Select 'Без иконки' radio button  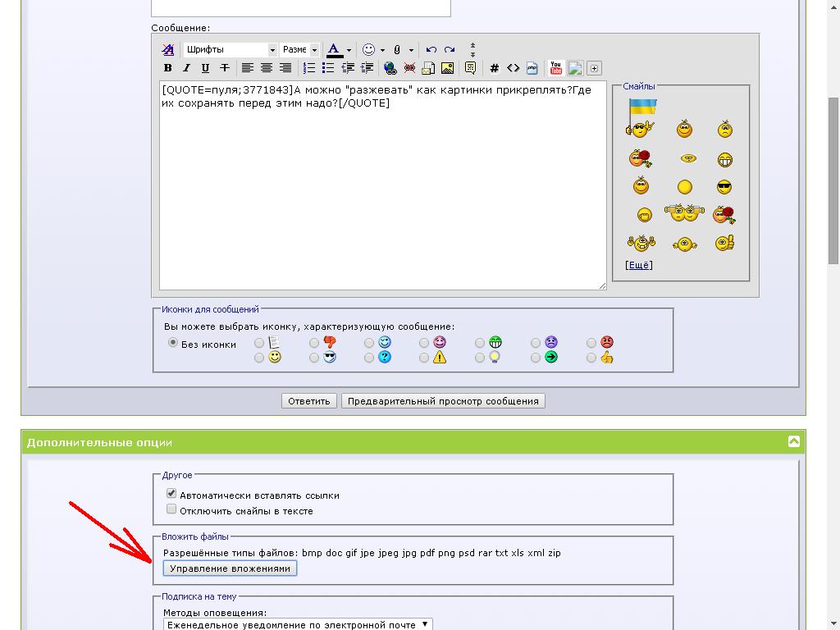tap(172, 342)
